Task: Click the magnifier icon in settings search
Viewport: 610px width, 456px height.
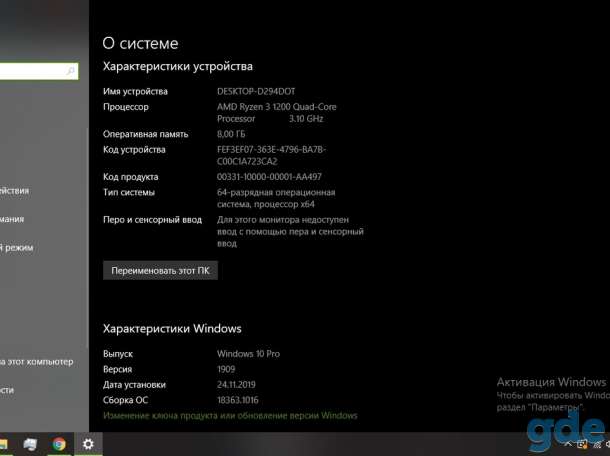Action: click(x=70, y=71)
